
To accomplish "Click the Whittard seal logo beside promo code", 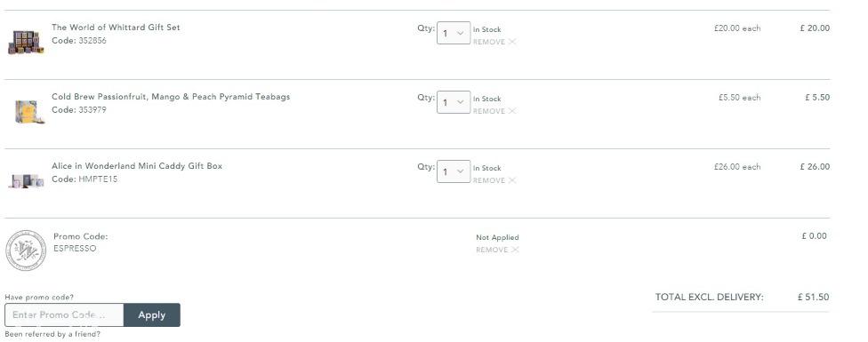I will click(26, 251).
